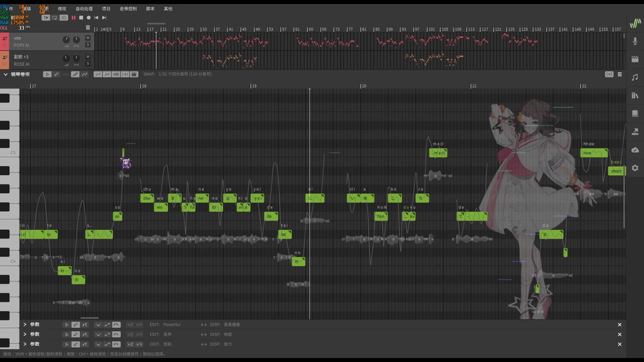Toggle the bracketed phoneme display button
This screenshot has width=644, height=362.
tap(125, 74)
